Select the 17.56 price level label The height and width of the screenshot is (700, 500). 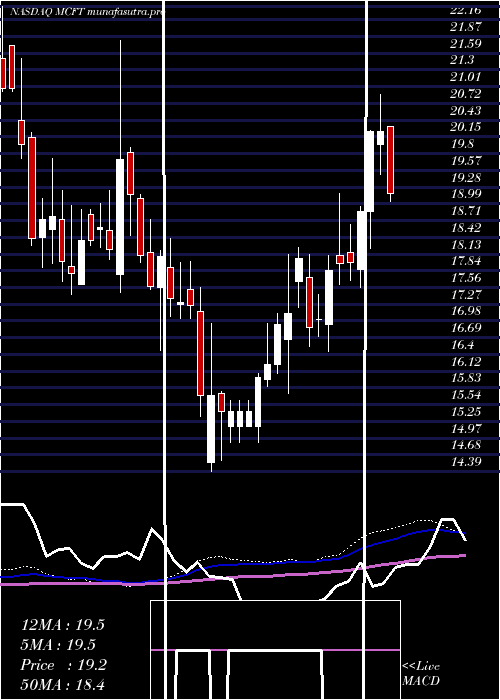point(466,278)
